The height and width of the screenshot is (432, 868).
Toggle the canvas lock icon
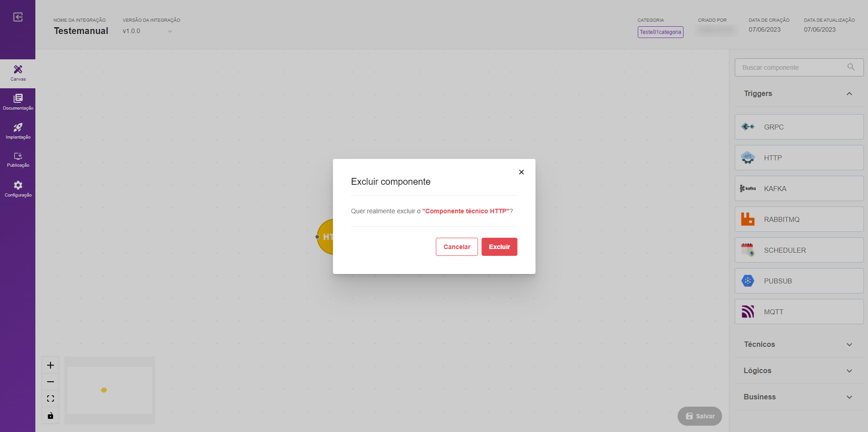click(x=50, y=415)
